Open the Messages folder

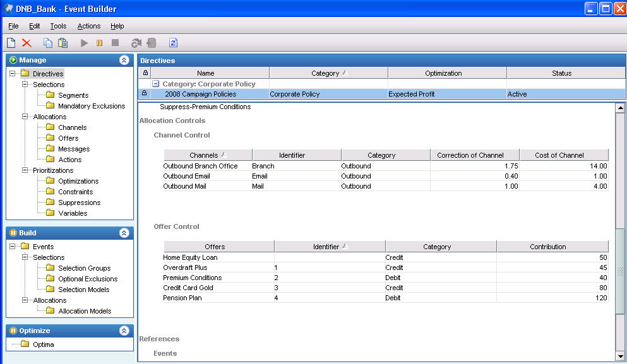[68, 149]
